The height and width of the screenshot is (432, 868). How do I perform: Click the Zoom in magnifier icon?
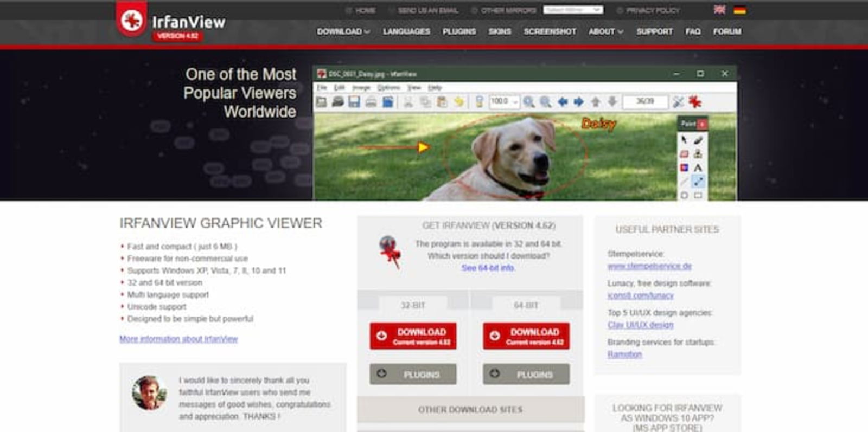529,101
